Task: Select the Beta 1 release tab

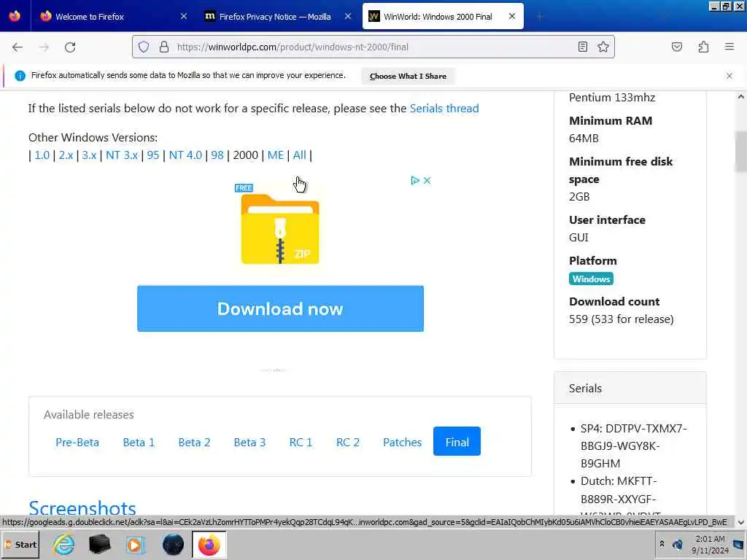Action: (139, 443)
